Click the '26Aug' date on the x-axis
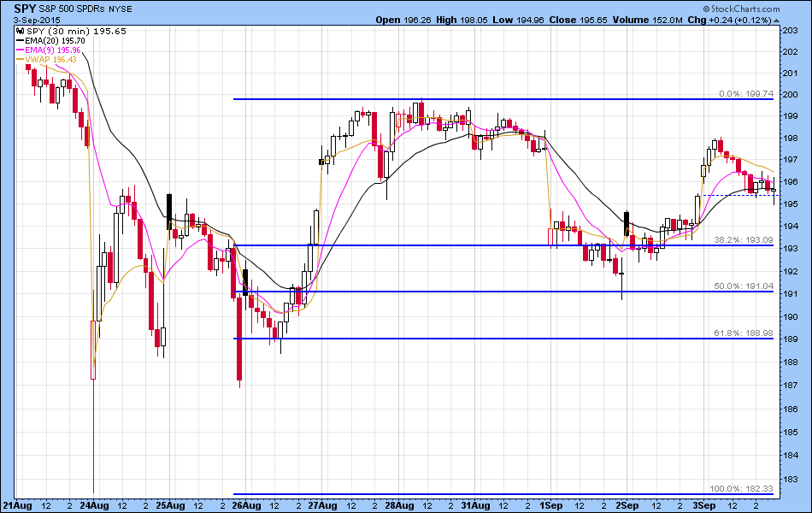This screenshot has height=513, width=812. (246, 505)
